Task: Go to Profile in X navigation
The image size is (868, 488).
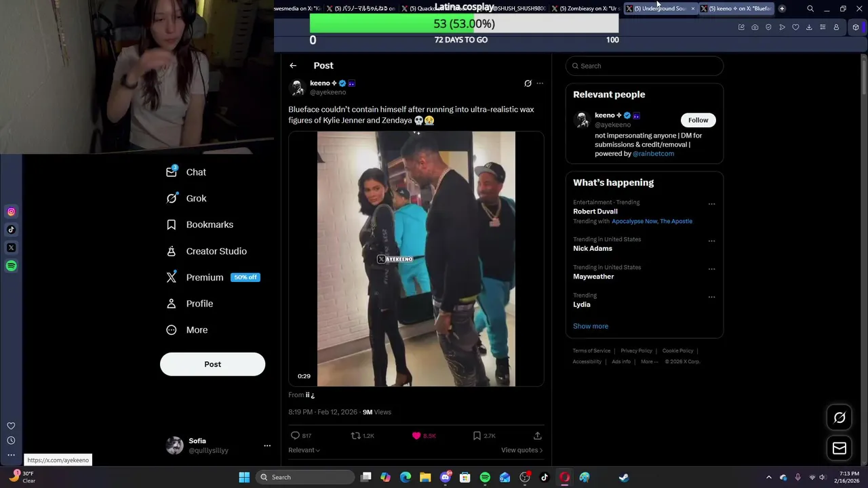Action: click(x=190, y=304)
